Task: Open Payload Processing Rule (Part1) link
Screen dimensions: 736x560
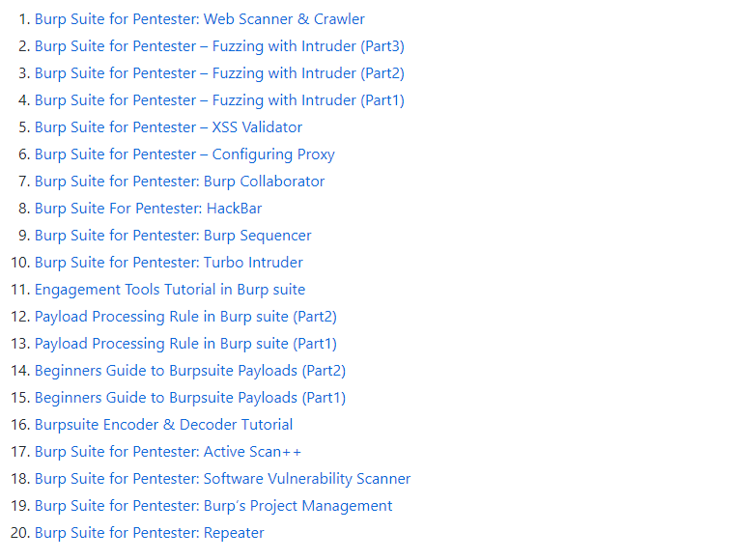Action: point(185,344)
